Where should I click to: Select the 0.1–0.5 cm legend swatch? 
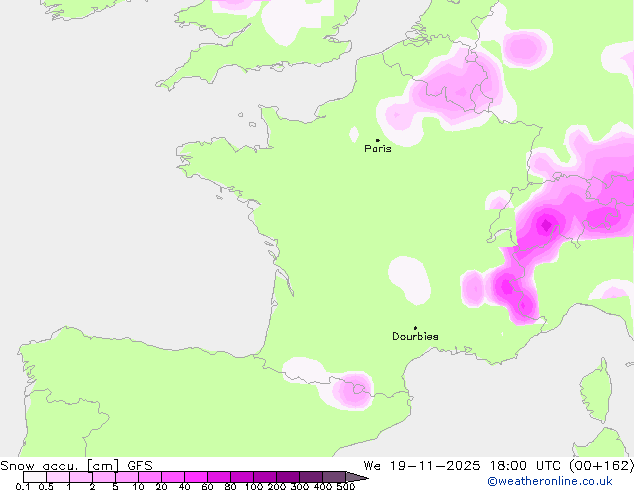click(35, 477)
